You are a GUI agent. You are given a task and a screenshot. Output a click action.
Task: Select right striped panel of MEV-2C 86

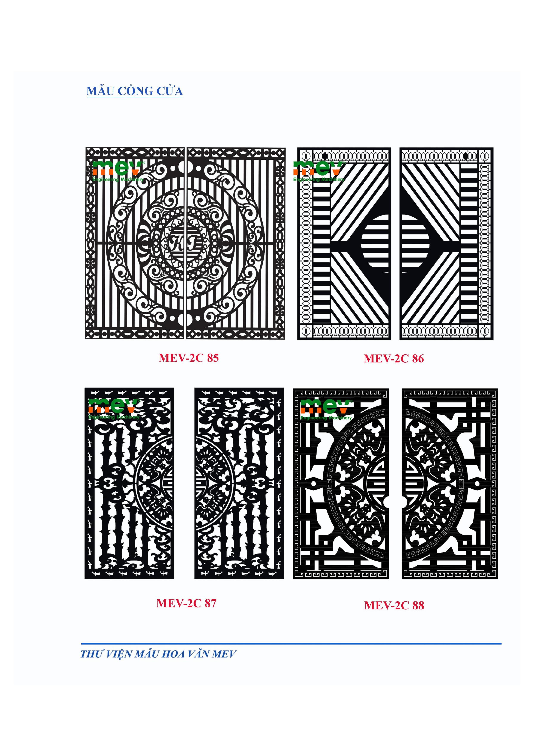point(447,243)
